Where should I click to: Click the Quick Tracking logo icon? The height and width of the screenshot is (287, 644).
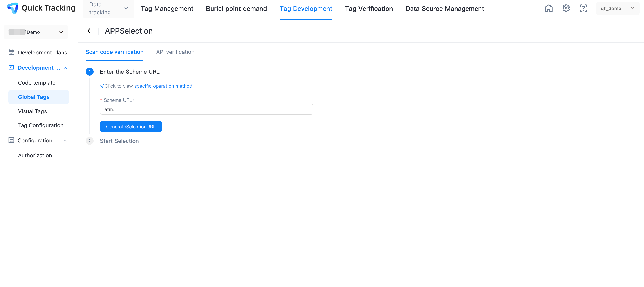tap(13, 8)
